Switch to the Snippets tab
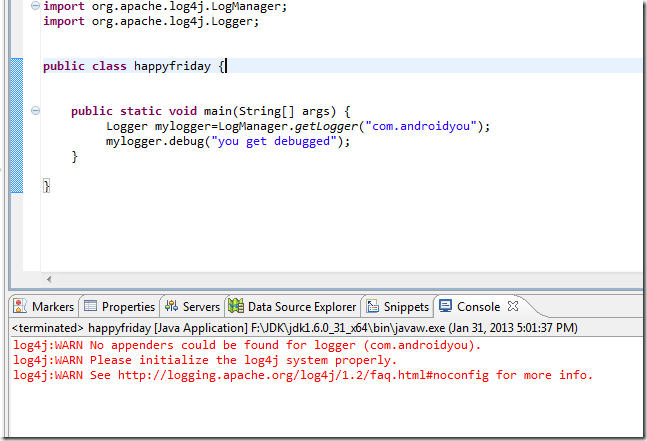This screenshot has width=647, height=441. pyautogui.click(x=398, y=307)
